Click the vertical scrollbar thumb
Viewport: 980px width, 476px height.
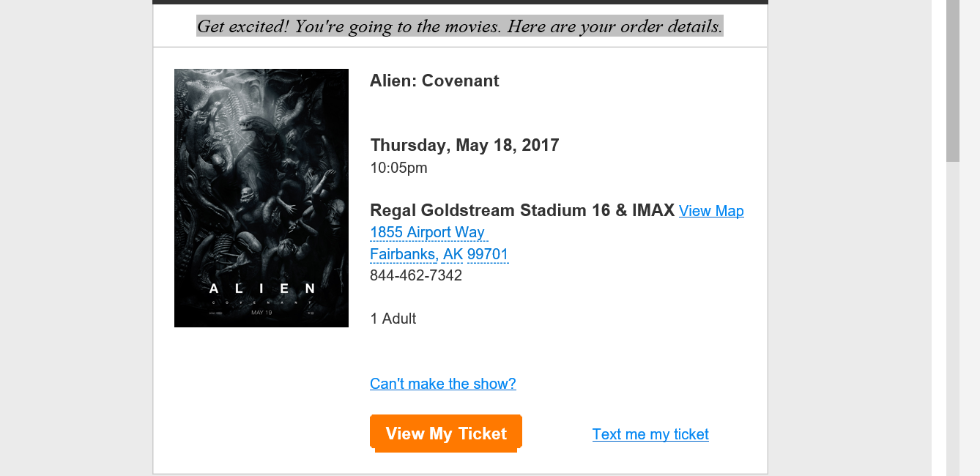pyautogui.click(x=953, y=81)
